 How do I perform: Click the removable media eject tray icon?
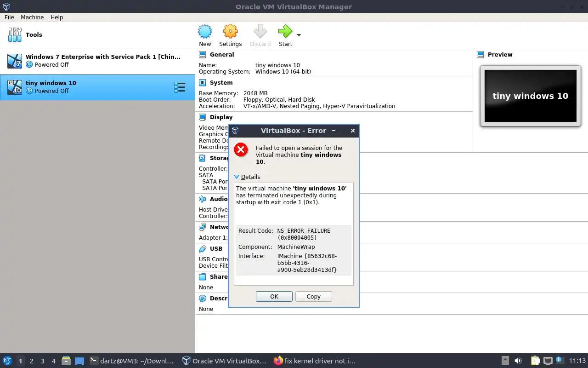(x=505, y=361)
